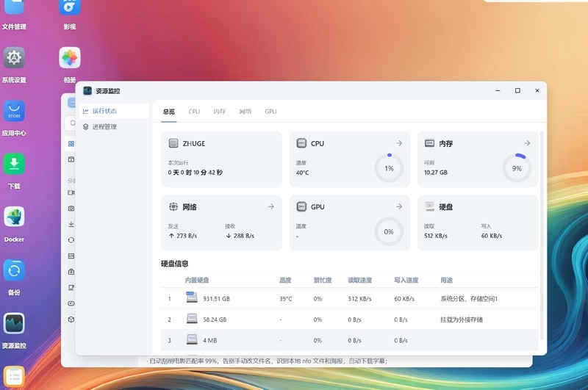The image size is (588, 390).
Task: Click the CPU card chip icon
Action: (x=301, y=143)
